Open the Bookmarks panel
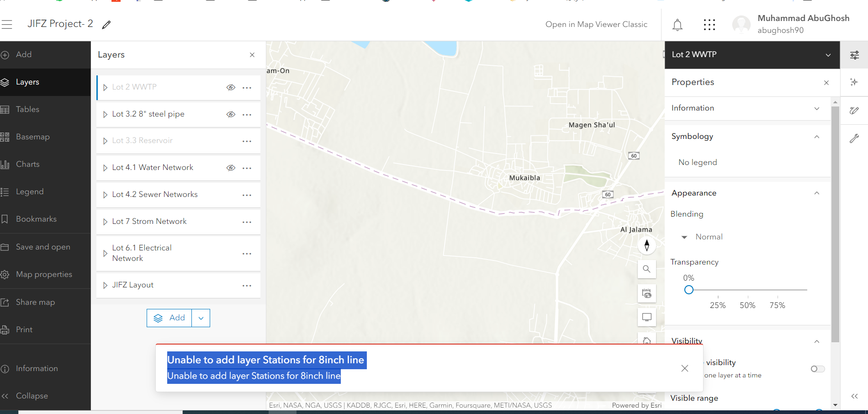868x414 pixels. tap(37, 219)
